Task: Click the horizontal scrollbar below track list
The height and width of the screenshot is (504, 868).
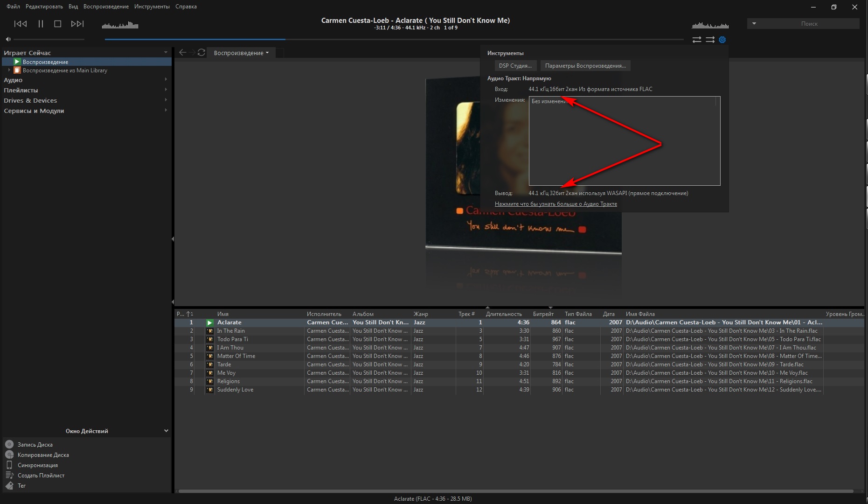Action: [516, 491]
